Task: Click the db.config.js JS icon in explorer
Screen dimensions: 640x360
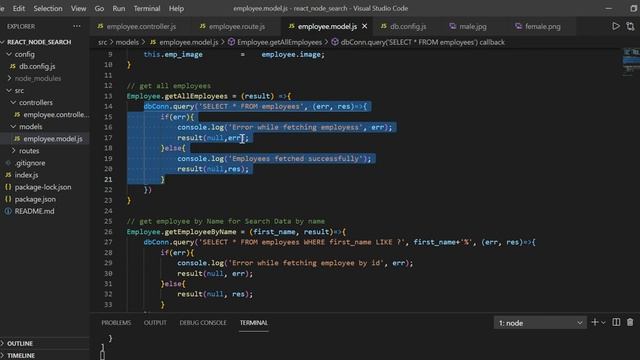Action: click(x=13, y=66)
